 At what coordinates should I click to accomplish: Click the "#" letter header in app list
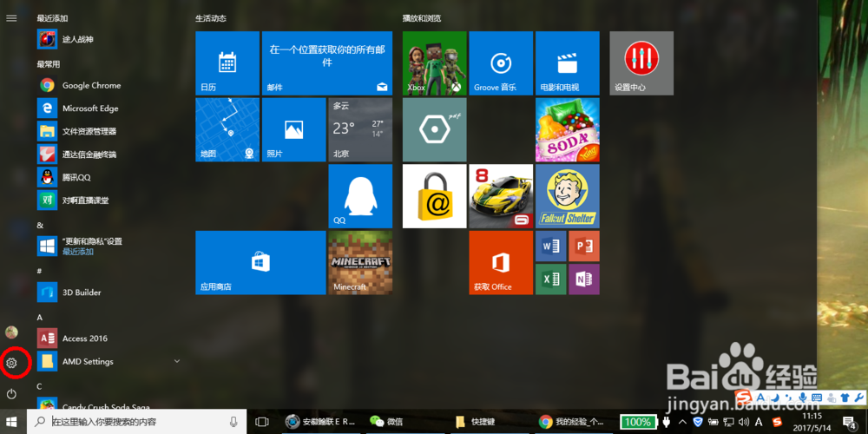(39, 271)
